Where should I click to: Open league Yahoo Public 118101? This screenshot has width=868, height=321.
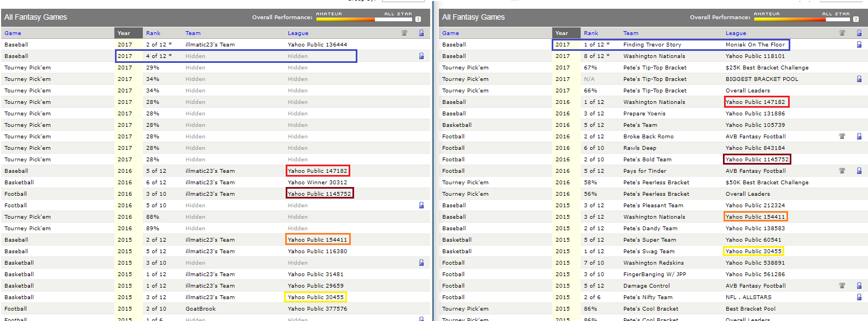[x=755, y=56]
